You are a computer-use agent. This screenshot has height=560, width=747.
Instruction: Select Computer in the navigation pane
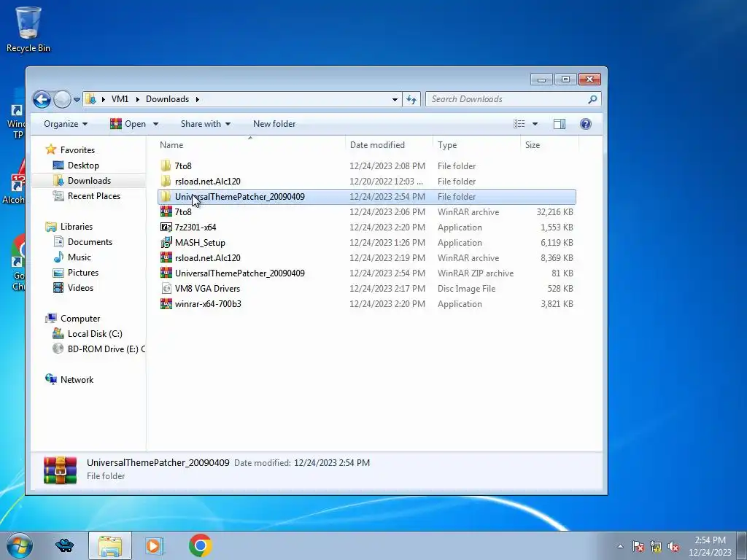(x=80, y=319)
